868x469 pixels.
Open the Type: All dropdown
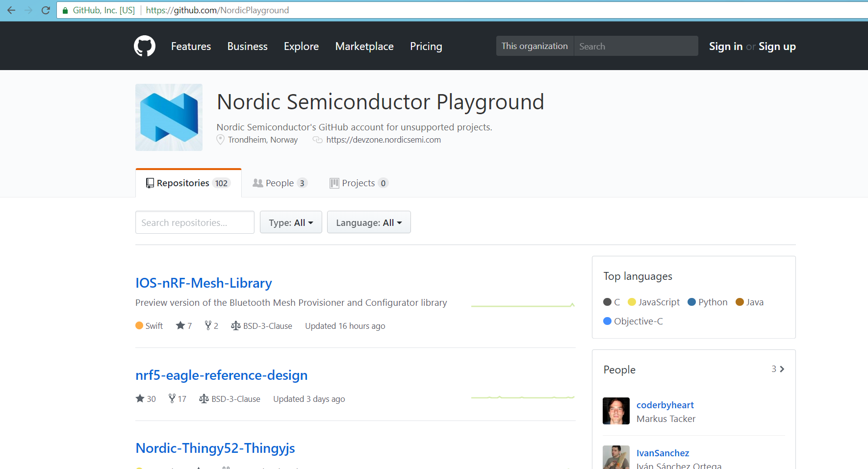(x=291, y=222)
